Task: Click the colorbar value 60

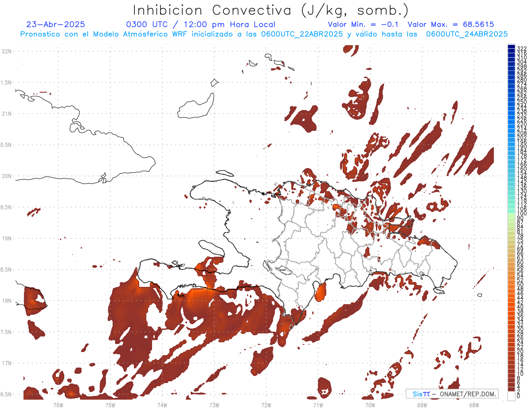Action: pos(520,262)
